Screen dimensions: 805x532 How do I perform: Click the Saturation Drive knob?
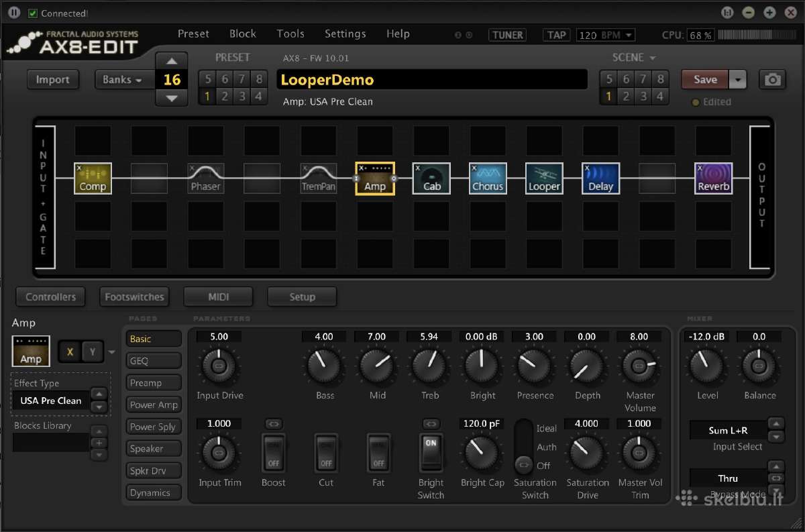point(586,454)
